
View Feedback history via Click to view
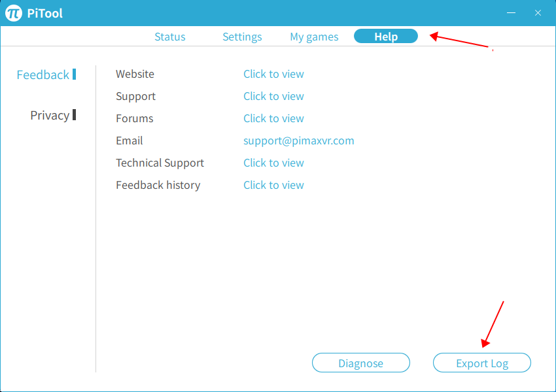(273, 185)
